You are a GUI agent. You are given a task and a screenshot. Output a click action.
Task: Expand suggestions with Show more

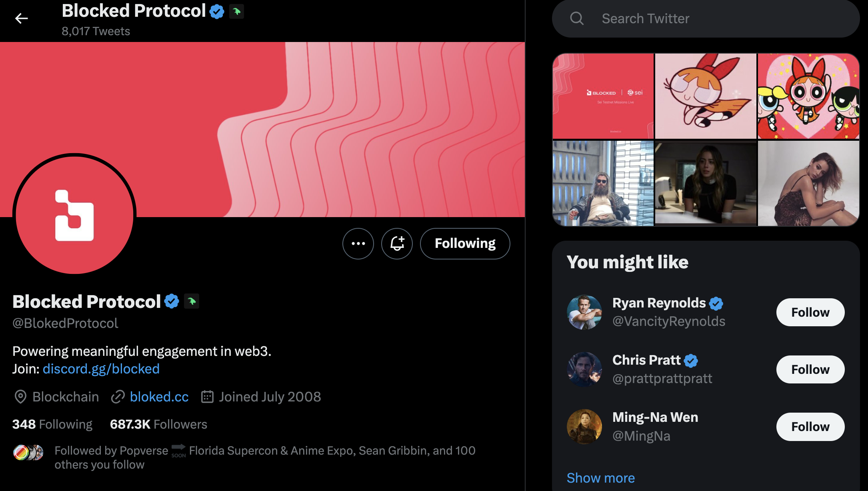pos(600,478)
